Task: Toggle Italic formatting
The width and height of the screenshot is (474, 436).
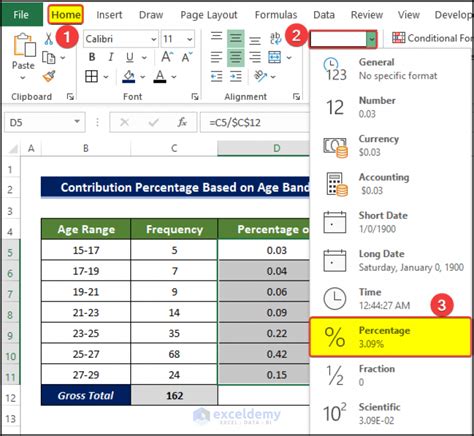Action: click(x=111, y=57)
